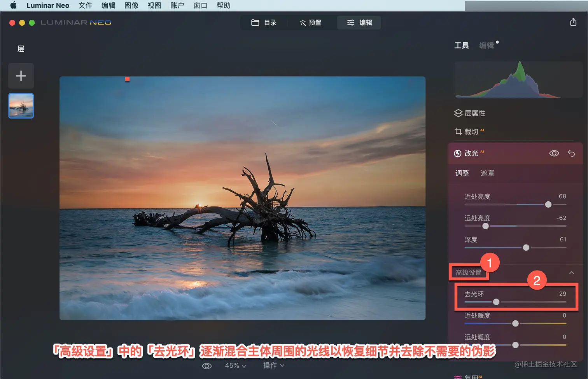The width and height of the screenshot is (588, 379).
Task: Open the 帮助 menu
Action: point(224,5)
